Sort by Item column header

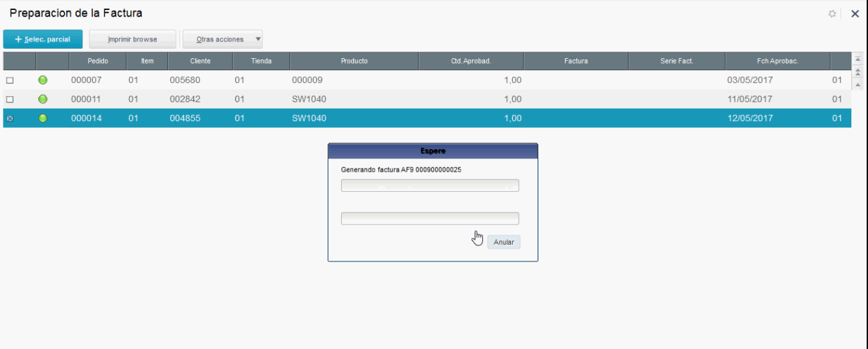pyautogui.click(x=147, y=61)
